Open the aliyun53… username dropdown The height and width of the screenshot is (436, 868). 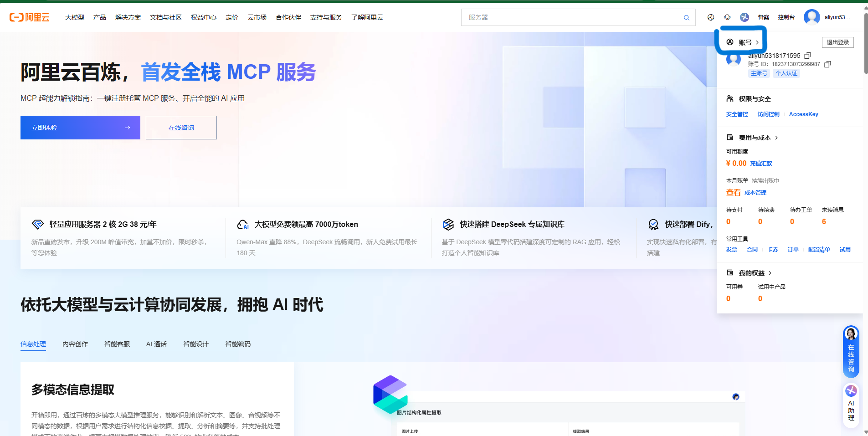(837, 17)
